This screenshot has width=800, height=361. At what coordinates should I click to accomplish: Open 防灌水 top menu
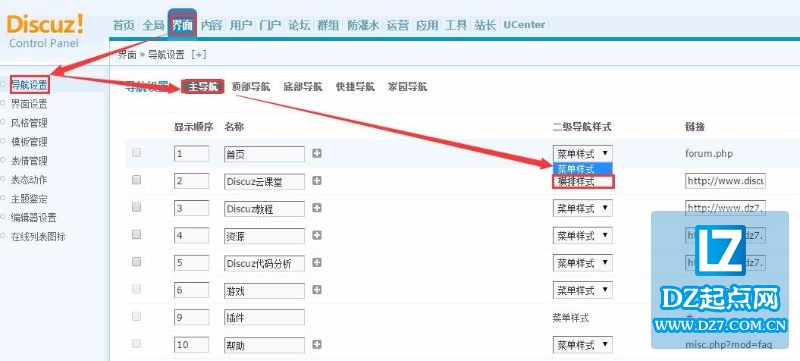pos(363,25)
